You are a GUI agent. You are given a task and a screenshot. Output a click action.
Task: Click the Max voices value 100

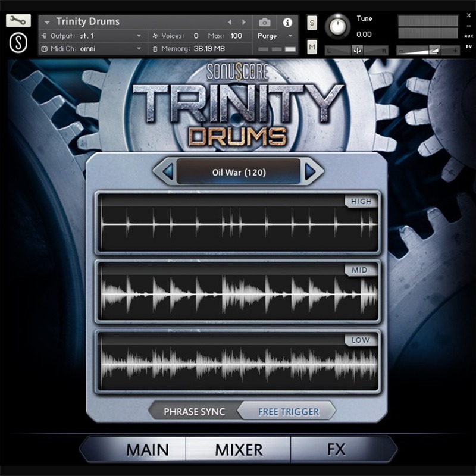[x=236, y=36]
